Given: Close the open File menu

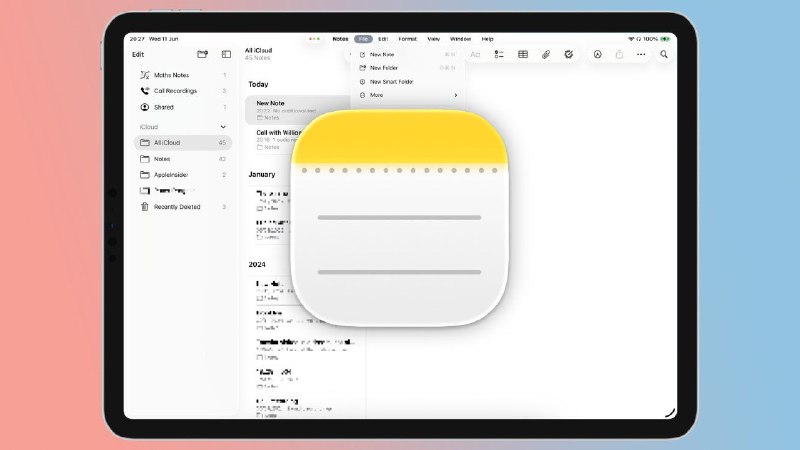Looking at the screenshot, I should point(363,39).
